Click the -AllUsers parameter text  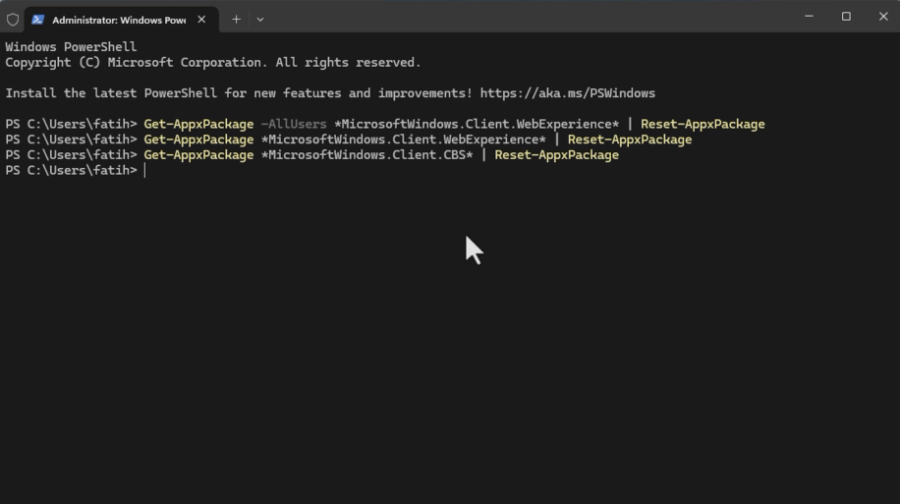coord(293,124)
